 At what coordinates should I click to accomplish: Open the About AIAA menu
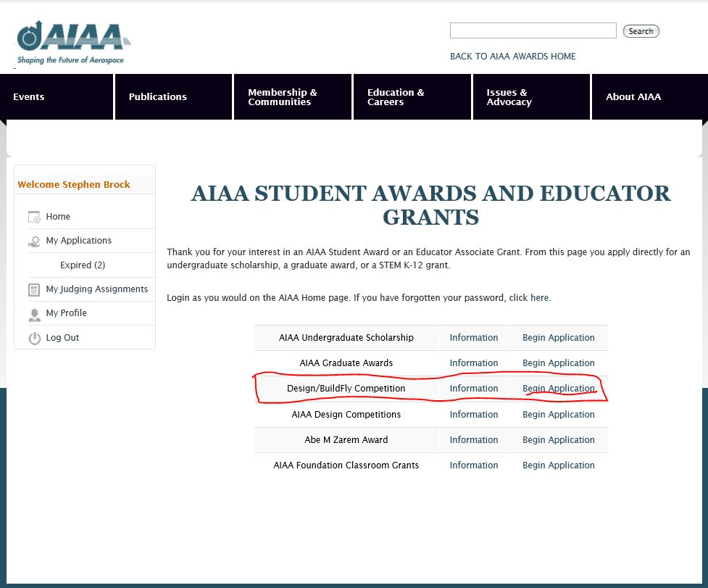pyautogui.click(x=650, y=96)
